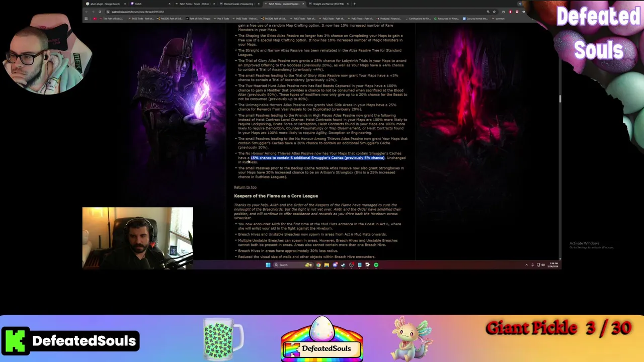Show hidden tray icons chevron

click(x=526, y=265)
